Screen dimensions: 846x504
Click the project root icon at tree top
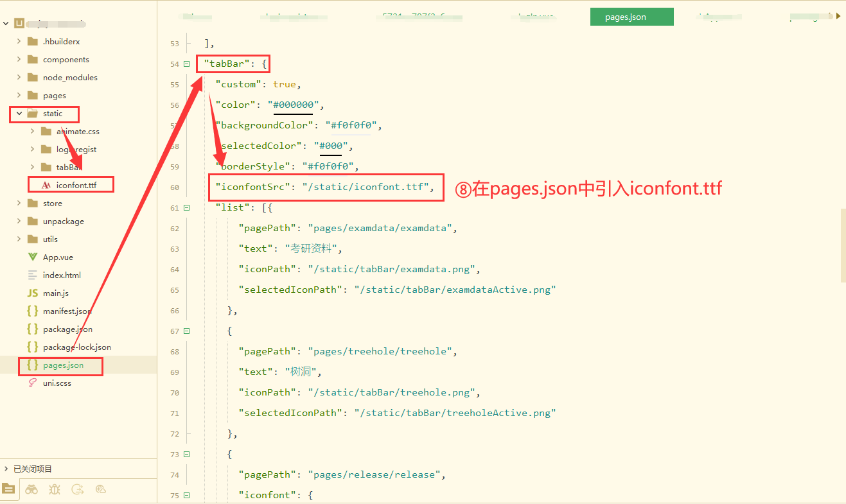(19, 24)
